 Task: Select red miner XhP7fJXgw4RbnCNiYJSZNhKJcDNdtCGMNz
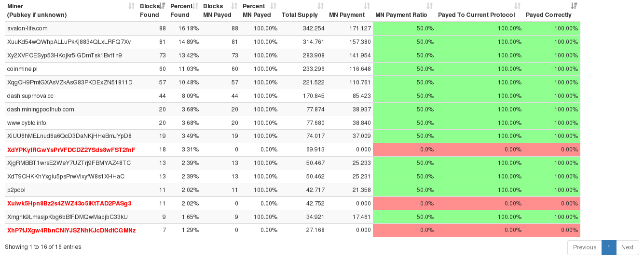click(71, 231)
